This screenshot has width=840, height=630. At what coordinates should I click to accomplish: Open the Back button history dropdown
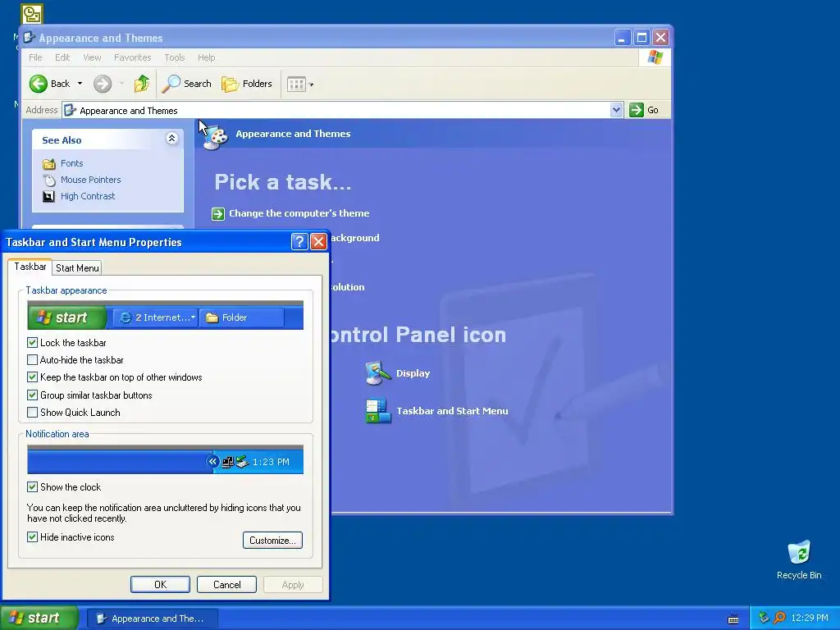80,84
